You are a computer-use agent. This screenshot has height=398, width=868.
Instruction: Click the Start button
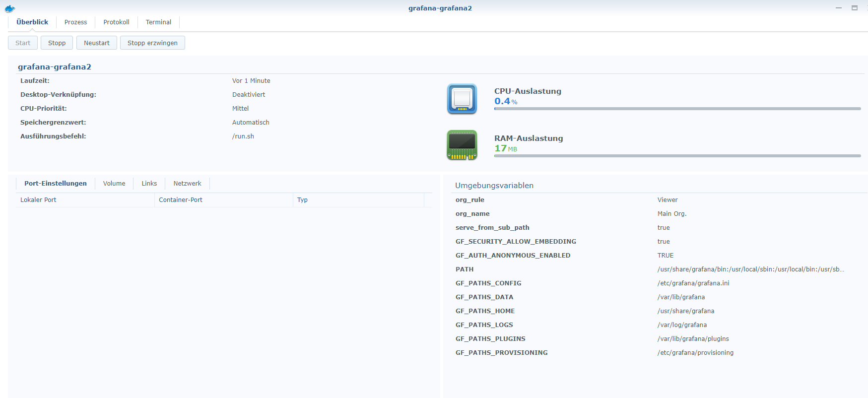tap(23, 43)
